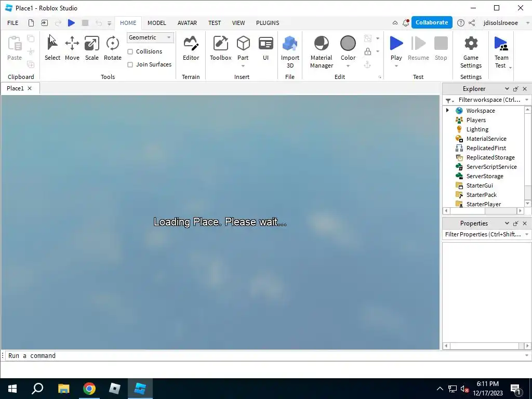
Task: Click the notifications bell icon
Action: [x=405, y=23]
